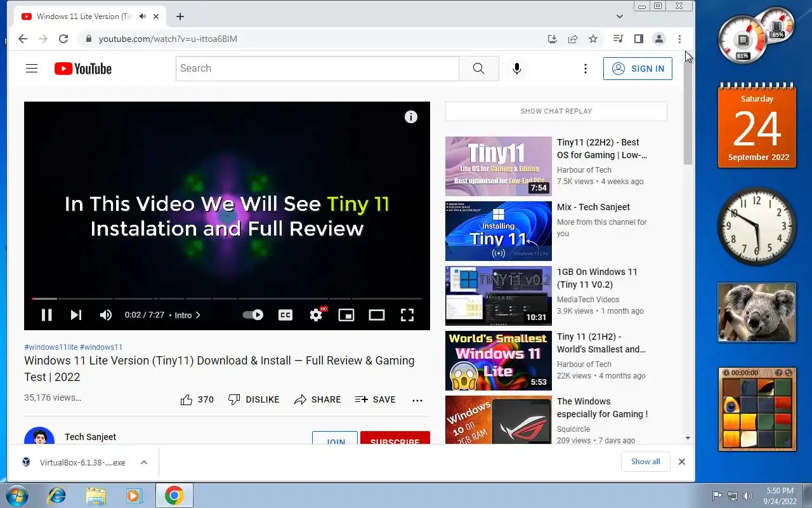The height and width of the screenshot is (508, 812).
Task: Share this page from address bar
Action: tap(573, 39)
